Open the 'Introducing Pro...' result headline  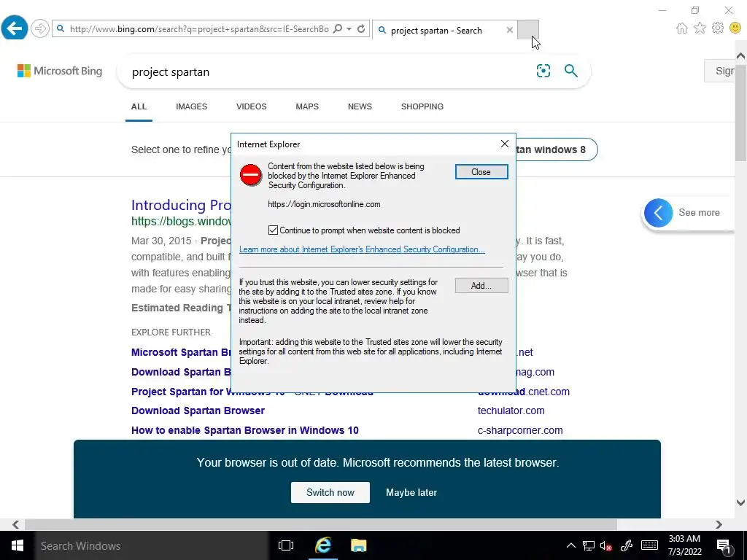(181, 205)
